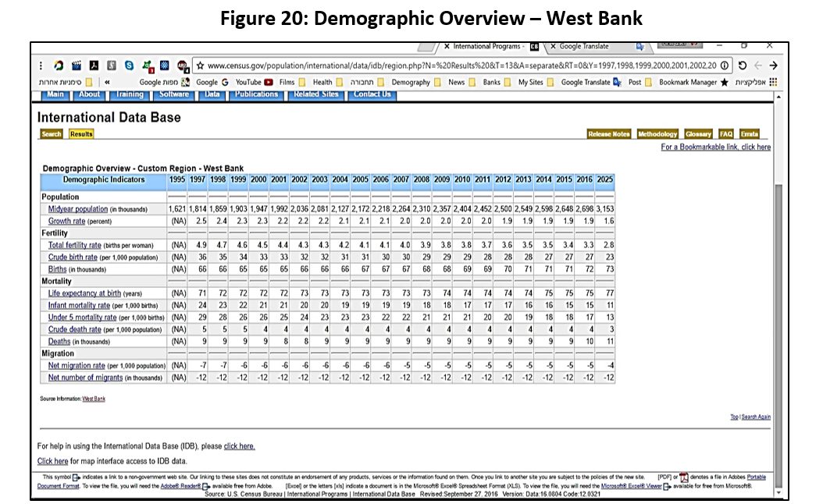823x504 pixels.
Task: Open the Google Translate bookmark
Action: tap(591, 82)
